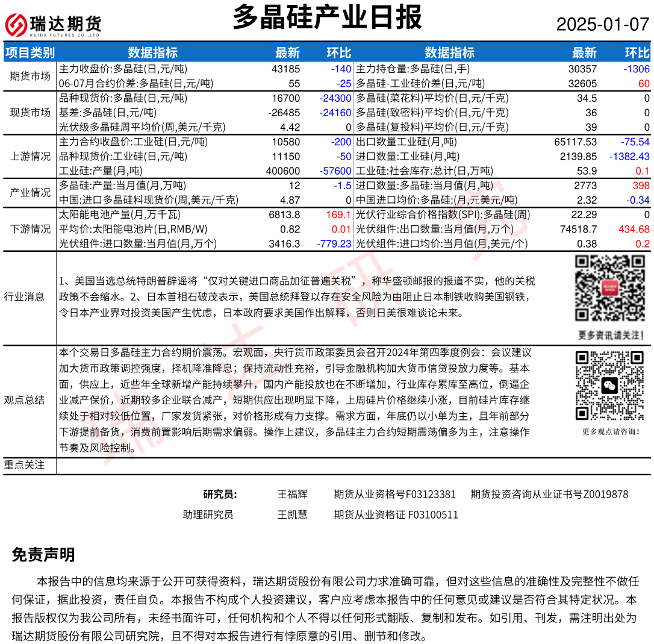
Task: Click 多晶硅(致密料)平均价 label
Action: click(432, 113)
